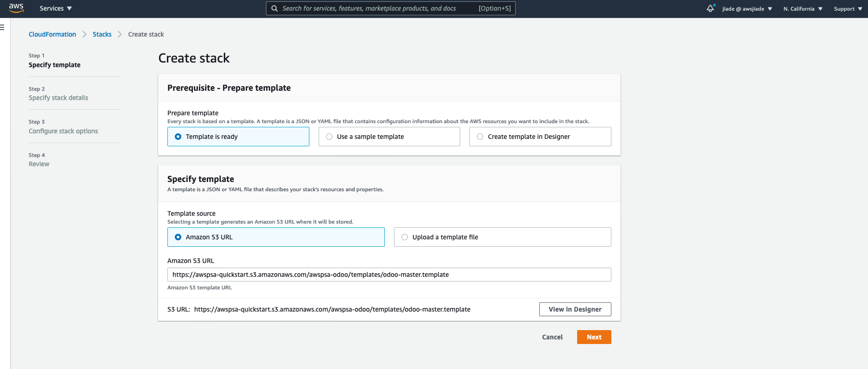Viewport: 868px width, 369px height.
Task: Click the search magnifier icon
Action: coord(275,8)
